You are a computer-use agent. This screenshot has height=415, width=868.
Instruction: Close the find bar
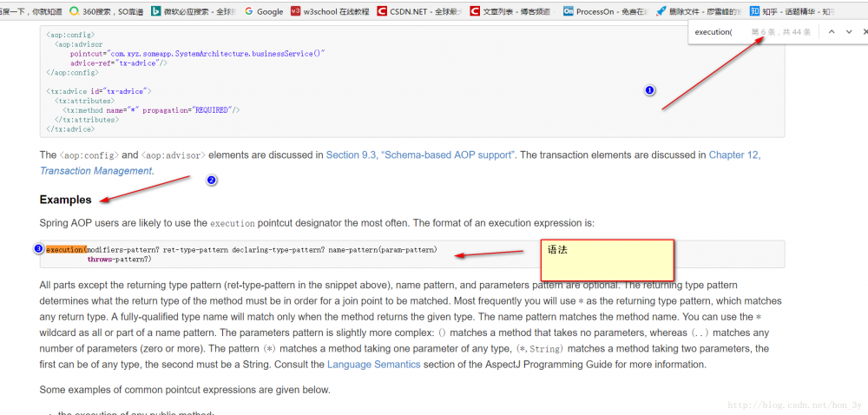click(x=865, y=32)
